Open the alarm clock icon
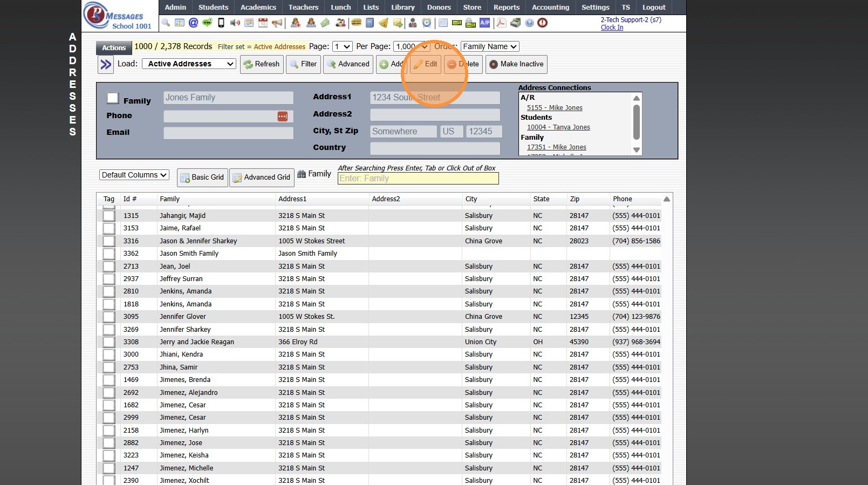The height and width of the screenshot is (485, 868). [427, 23]
